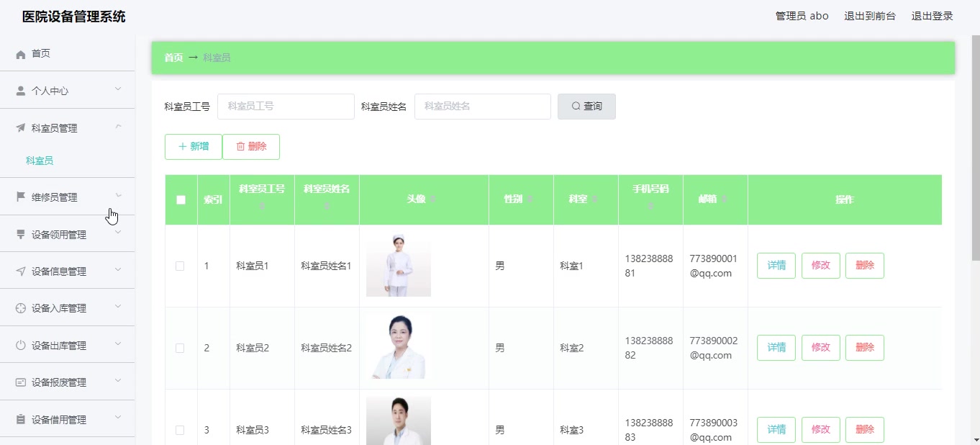Screen dimensions: 980x445
Task: Expand the 设备报废管理 chevron
Action: pyautogui.click(x=118, y=381)
